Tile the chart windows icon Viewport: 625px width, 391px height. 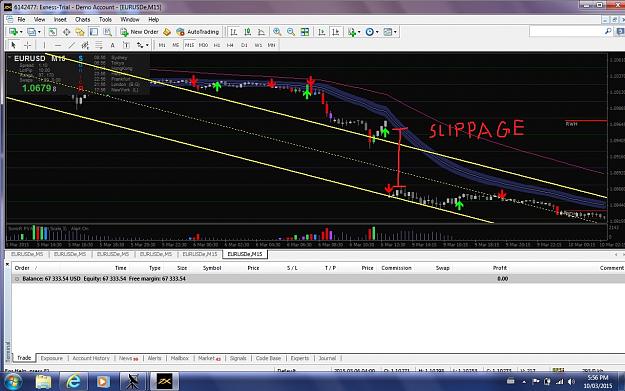point(305,31)
